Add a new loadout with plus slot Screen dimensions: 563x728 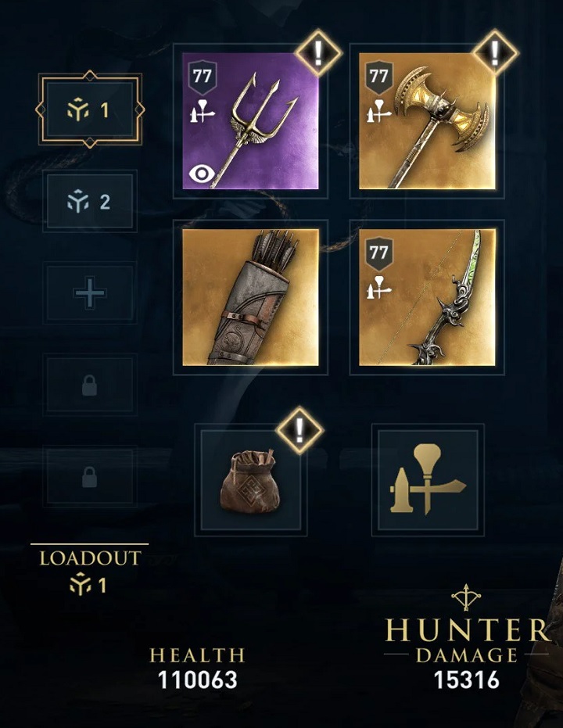tap(90, 293)
